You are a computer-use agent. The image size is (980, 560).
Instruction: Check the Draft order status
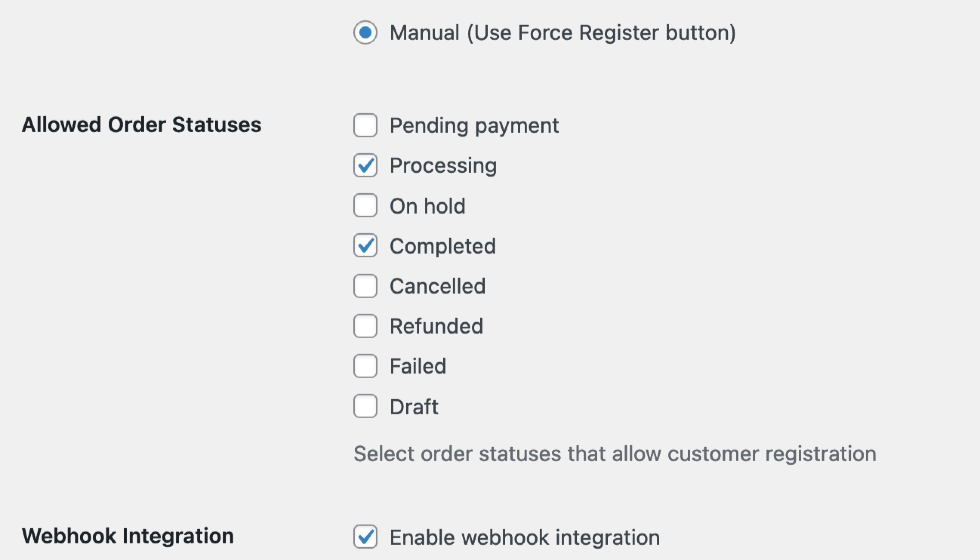[x=365, y=407]
